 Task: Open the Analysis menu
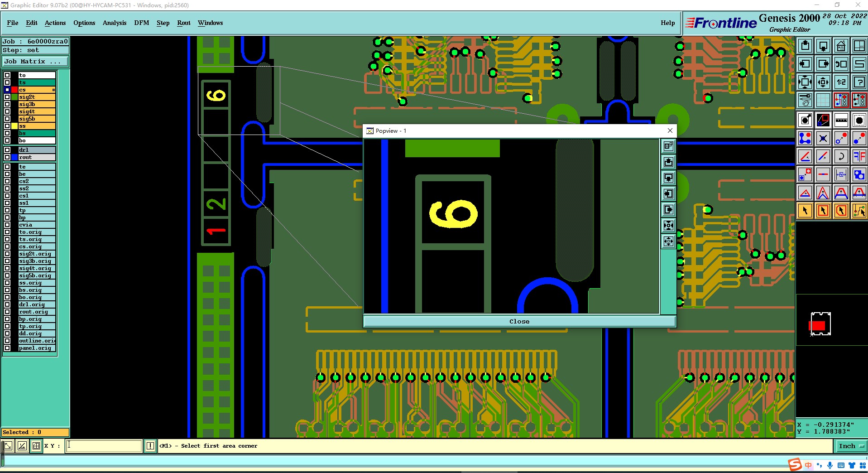(115, 23)
